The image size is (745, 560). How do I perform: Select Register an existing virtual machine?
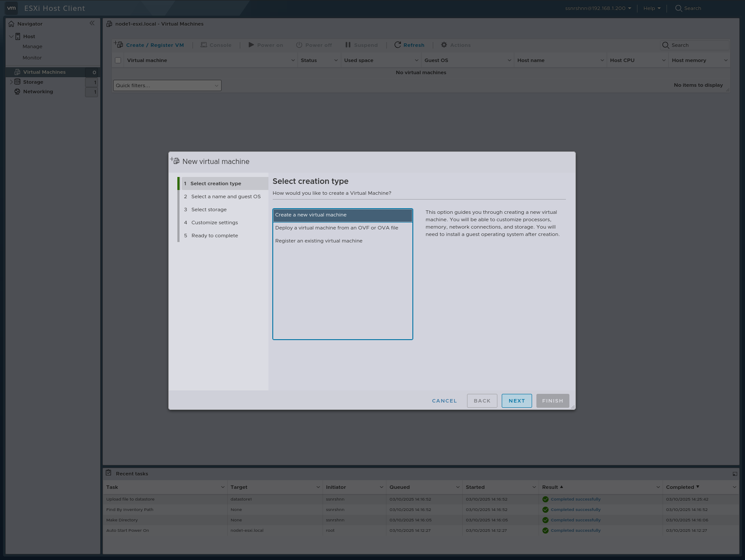[319, 241]
